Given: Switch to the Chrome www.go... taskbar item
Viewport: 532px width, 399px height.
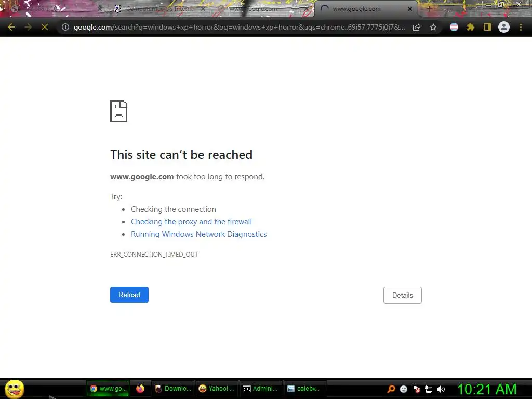Looking at the screenshot, I should point(108,389).
